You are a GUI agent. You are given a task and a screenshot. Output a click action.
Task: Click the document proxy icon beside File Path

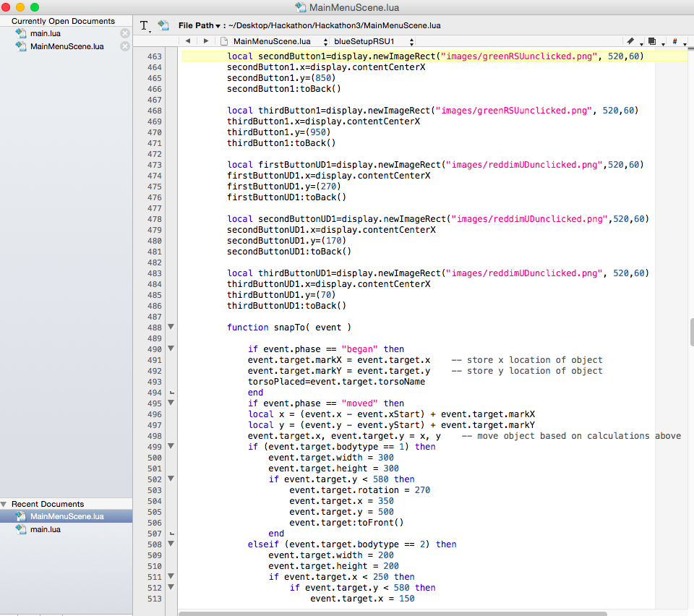coord(164,25)
